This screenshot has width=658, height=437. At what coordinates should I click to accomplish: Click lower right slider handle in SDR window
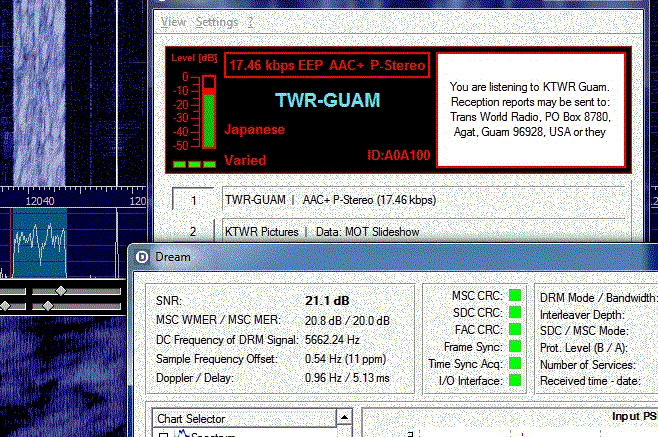48,306
